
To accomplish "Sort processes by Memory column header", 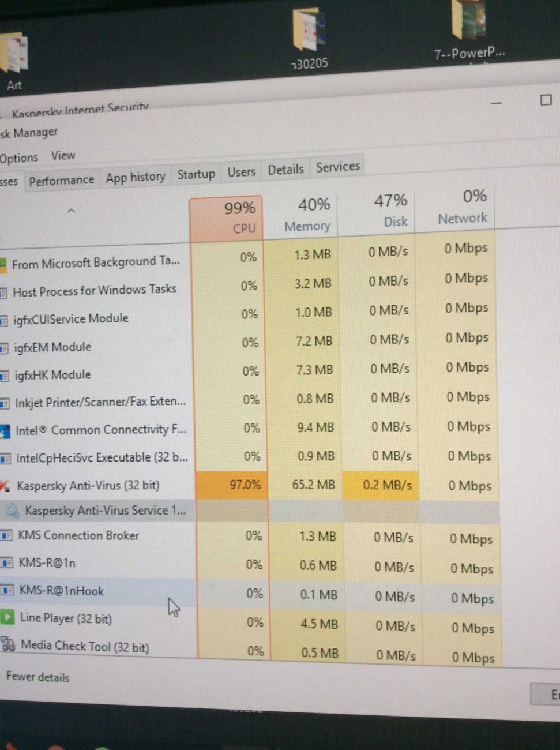I will [x=301, y=215].
